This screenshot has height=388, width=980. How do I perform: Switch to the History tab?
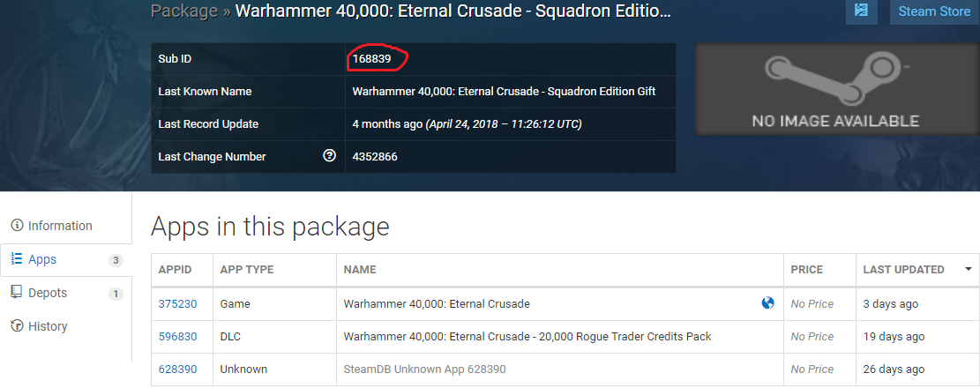pyautogui.click(x=66, y=326)
